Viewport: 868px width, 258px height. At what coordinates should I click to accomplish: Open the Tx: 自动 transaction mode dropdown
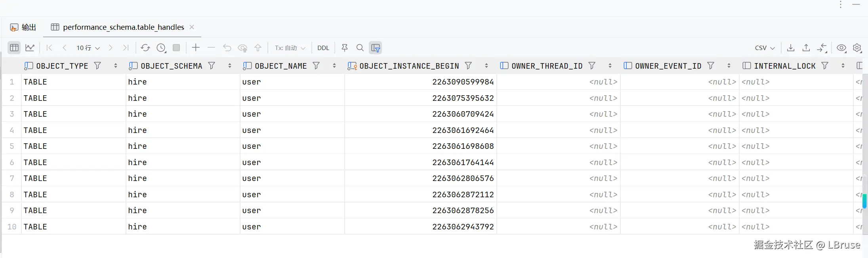(290, 48)
